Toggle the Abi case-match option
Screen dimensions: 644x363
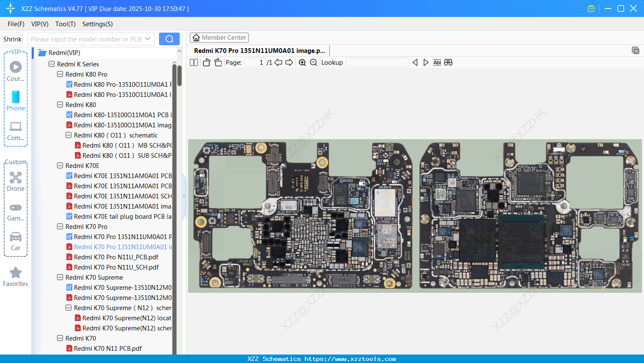pyautogui.click(x=437, y=62)
